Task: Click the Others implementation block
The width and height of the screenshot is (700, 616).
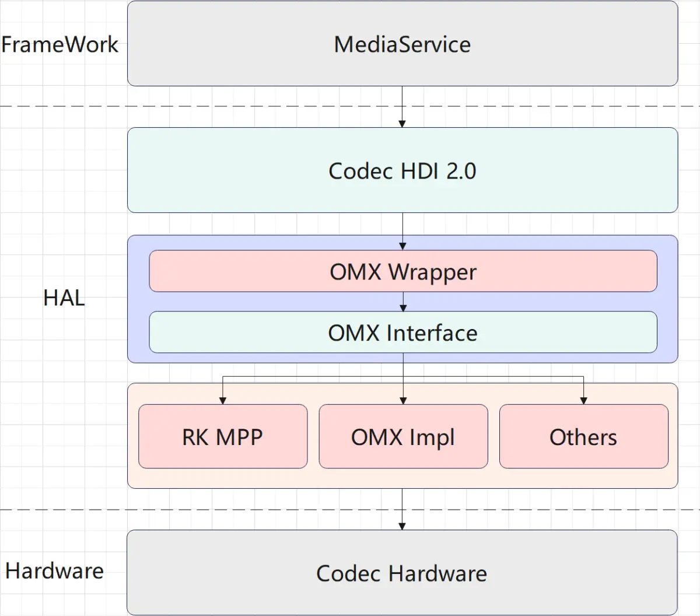Action: [583, 436]
